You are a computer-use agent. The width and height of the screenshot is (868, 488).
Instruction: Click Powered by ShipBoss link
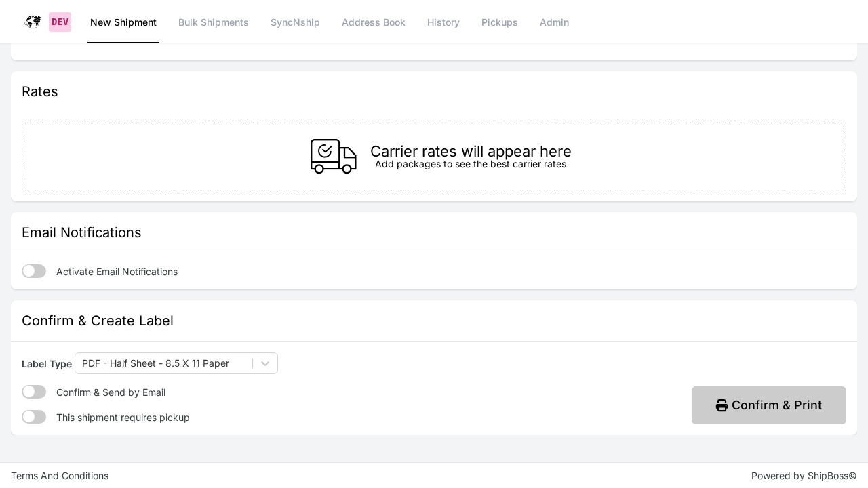click(x=804, y=475)
